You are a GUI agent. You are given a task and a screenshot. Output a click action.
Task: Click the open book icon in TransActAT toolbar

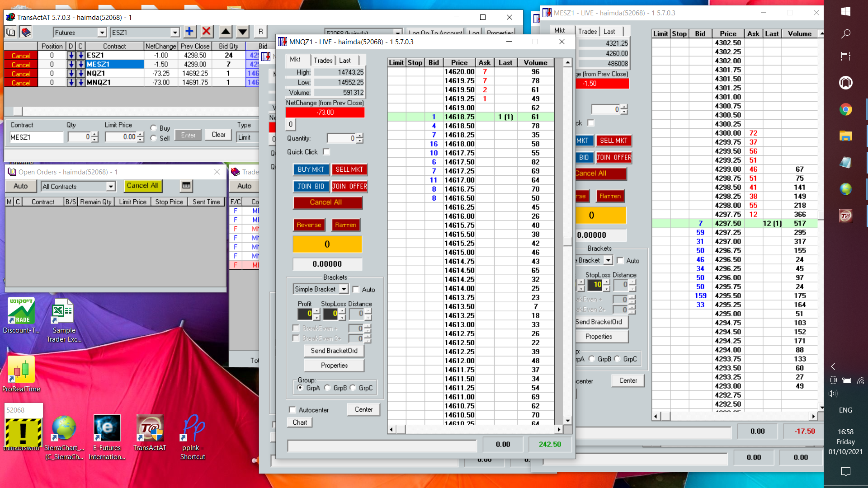(11, 32)
